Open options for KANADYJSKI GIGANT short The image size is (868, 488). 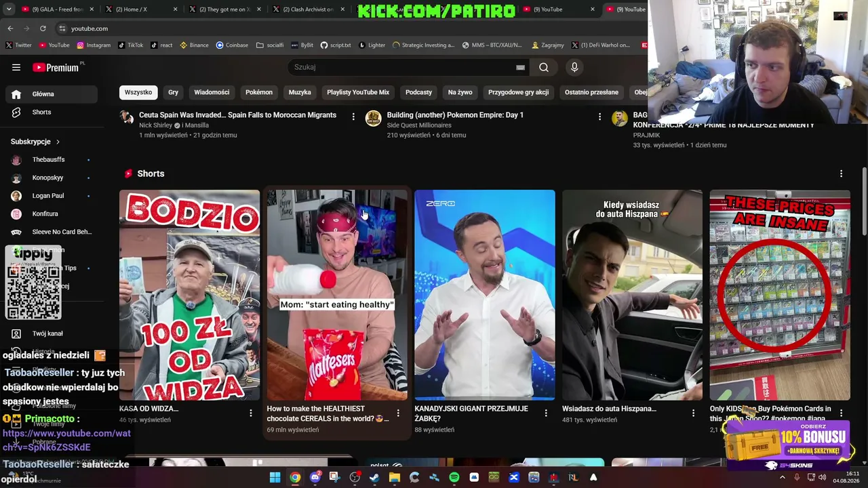click(546, 413)
